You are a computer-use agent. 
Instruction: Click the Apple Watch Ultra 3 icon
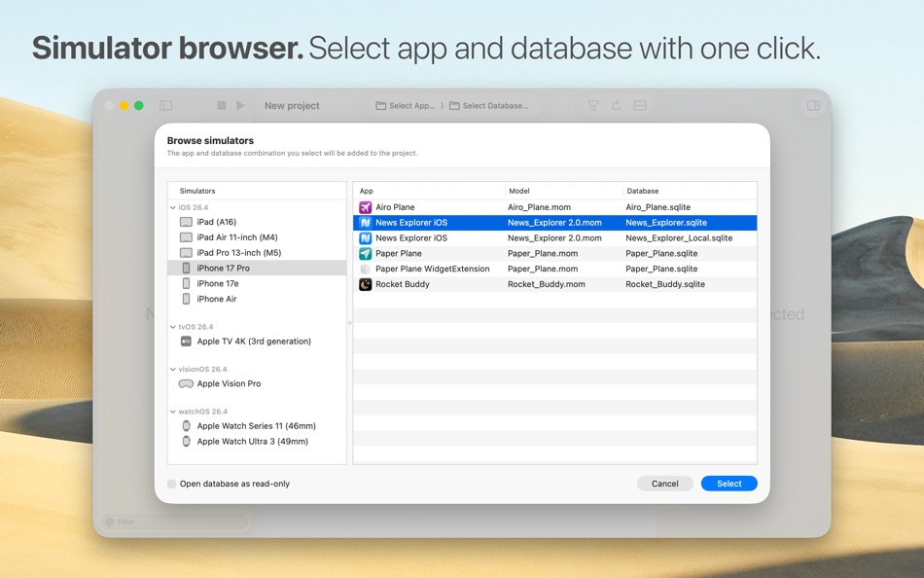click(x=186, y=441)
